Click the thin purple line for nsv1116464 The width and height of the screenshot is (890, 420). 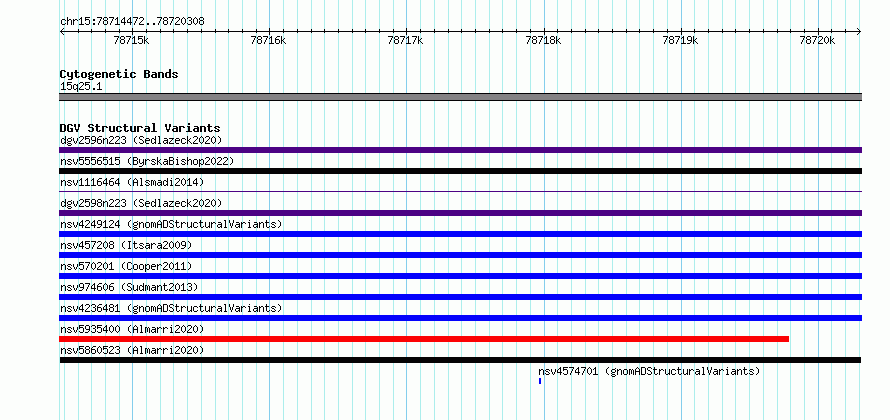click(460, 192)
